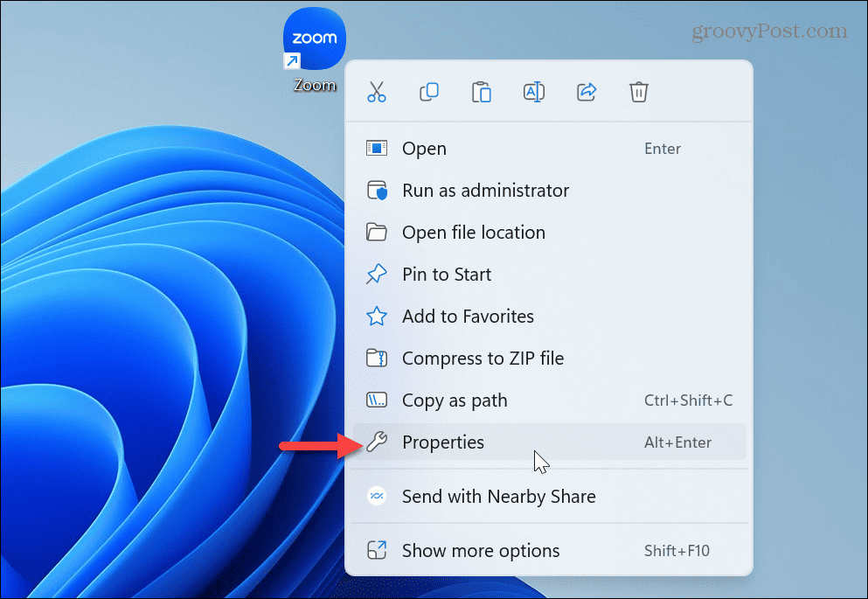Choose Add to Favorites
Image resolution: width=868 pixels, height=599 pixels.
(x=468, y=317)
